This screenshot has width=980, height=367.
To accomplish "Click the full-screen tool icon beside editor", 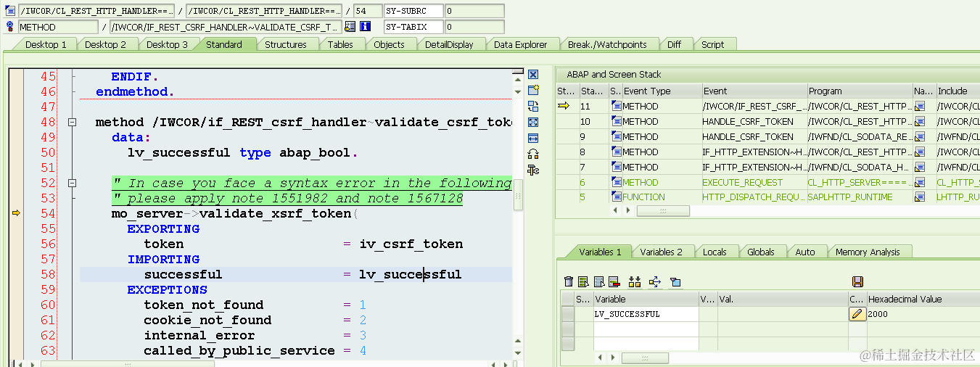I will [x=533, y=122].
